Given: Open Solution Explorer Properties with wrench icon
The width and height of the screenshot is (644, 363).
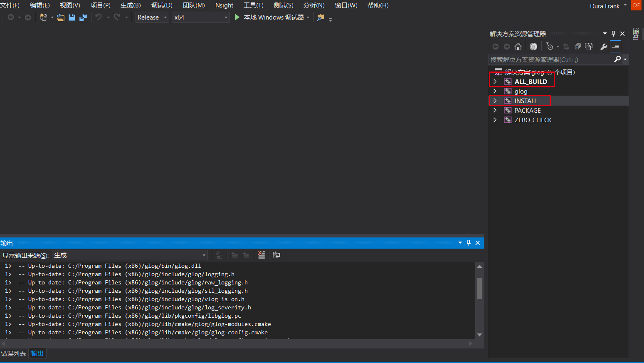Looking at the screenshot, I should click(x=604, y=47).
